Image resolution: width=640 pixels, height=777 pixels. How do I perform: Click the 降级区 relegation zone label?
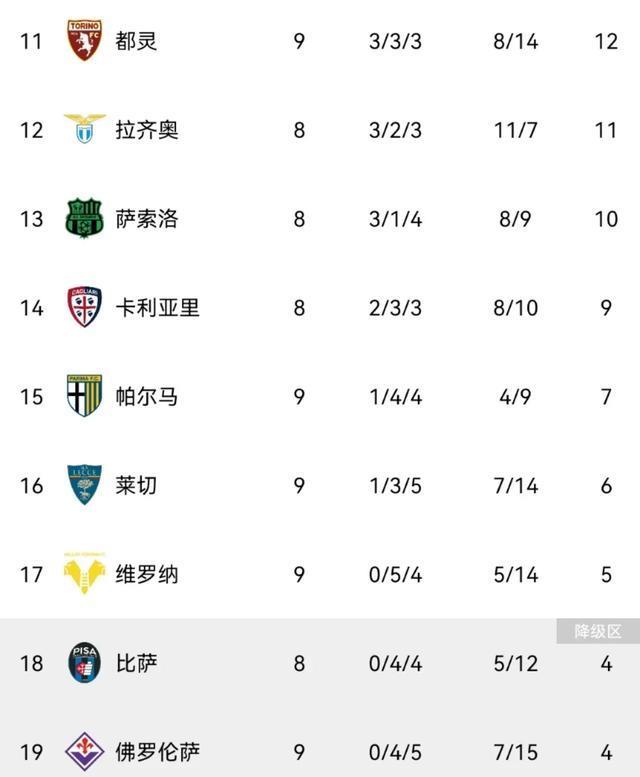pos(597,631)
